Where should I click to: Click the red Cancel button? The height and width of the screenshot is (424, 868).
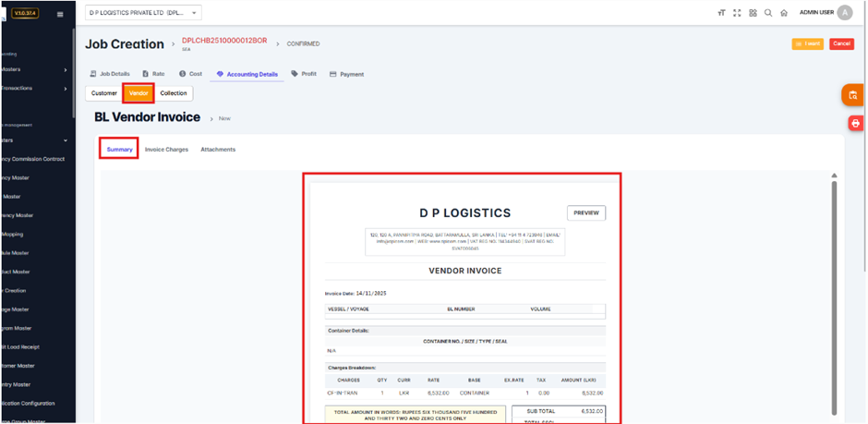841,43
